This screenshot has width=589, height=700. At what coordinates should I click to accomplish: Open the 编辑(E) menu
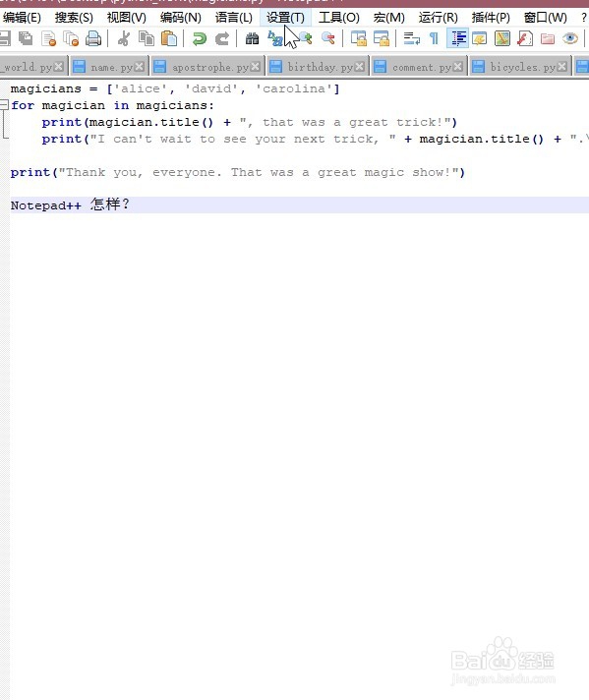click(x=22, y=18)
